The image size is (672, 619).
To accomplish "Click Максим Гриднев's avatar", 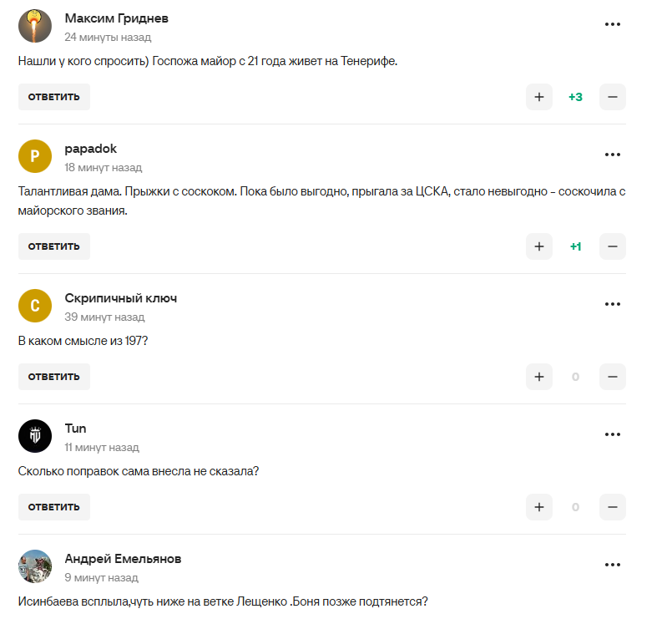I will [x=34, y=25].
